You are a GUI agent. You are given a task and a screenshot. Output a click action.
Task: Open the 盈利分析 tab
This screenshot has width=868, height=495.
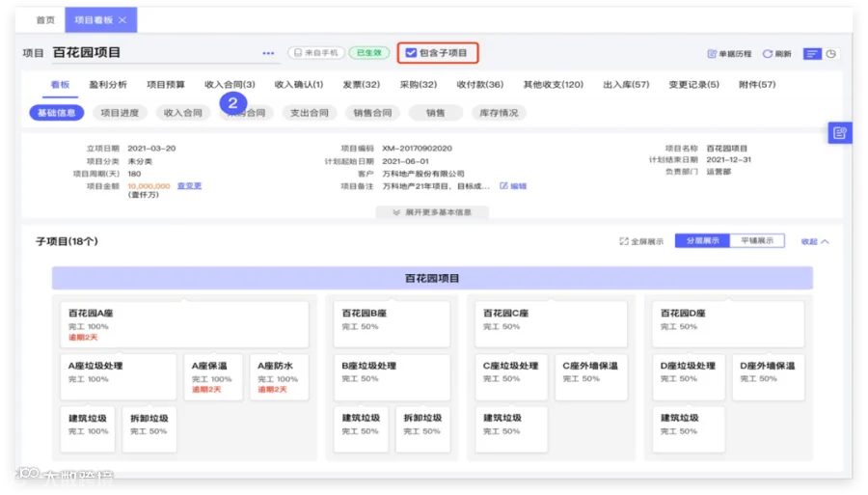click(108, 85)
